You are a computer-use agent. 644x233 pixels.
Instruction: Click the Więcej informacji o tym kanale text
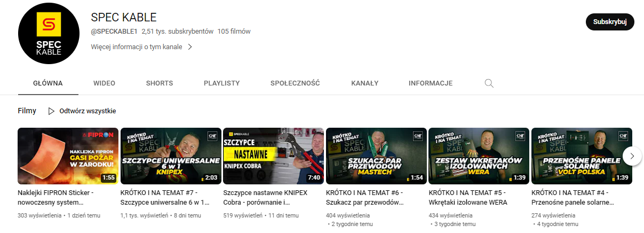click(x=137, y=47)
